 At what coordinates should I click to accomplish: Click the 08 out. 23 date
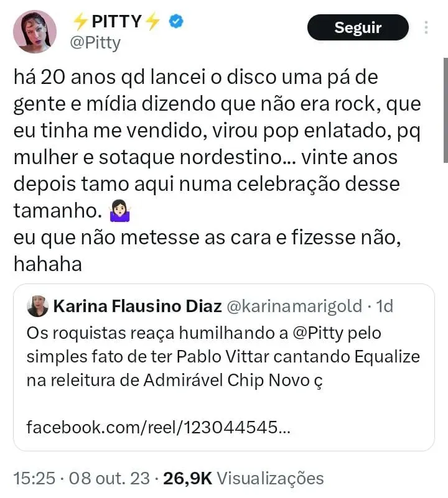pyautogui.click(x=109, y=478)
